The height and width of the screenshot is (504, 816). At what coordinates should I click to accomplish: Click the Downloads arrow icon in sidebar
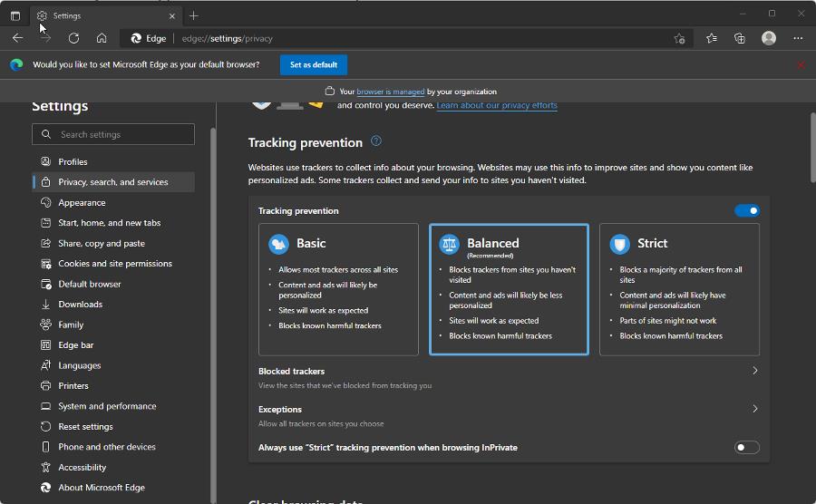[x=46, y=305]
